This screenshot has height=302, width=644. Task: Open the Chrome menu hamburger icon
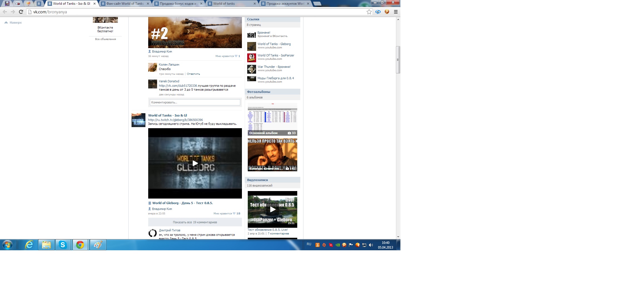click(396, 12)
